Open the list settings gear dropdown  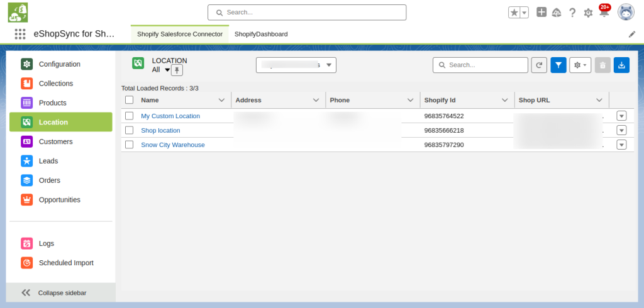click(x=580, y=65)
